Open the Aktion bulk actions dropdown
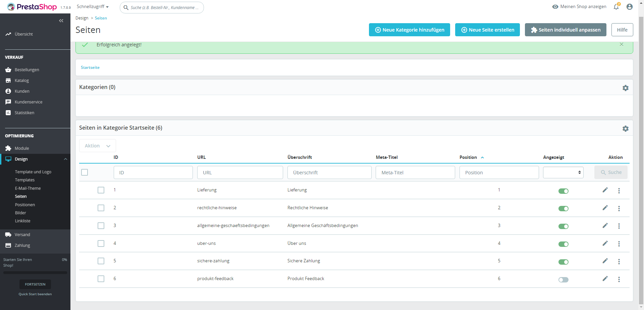The height and width of the screenshot is (310, 644). point(98,146)
